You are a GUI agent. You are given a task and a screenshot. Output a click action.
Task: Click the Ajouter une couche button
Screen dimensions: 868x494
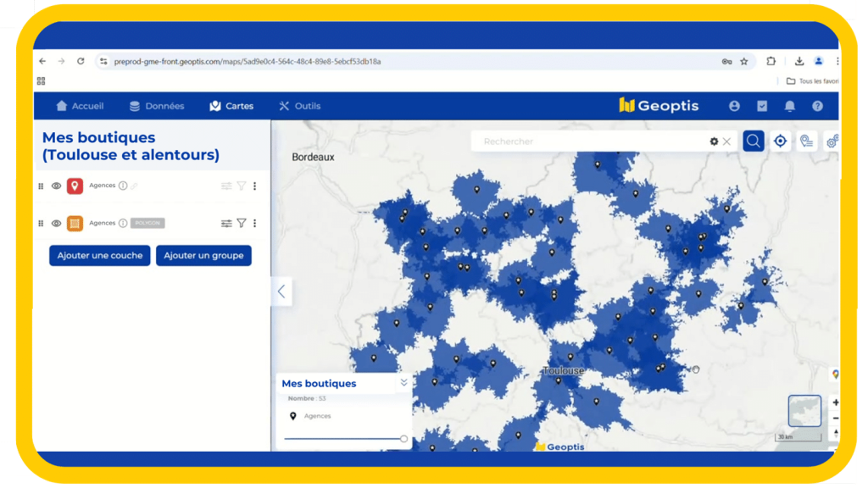coord(100,255)
